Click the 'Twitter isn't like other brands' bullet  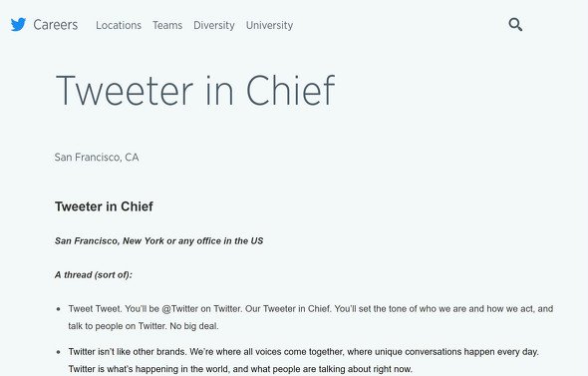[x=303, y=360]
